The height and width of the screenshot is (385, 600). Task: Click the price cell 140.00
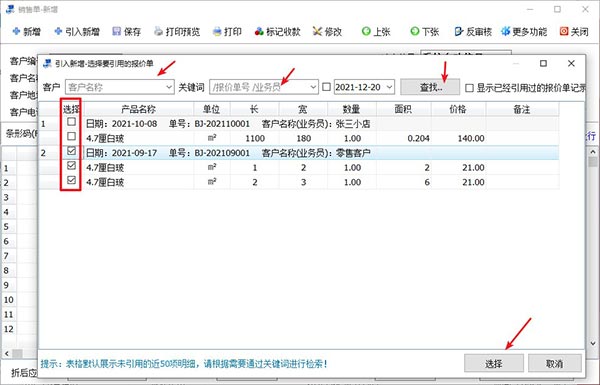click(458, 138)
